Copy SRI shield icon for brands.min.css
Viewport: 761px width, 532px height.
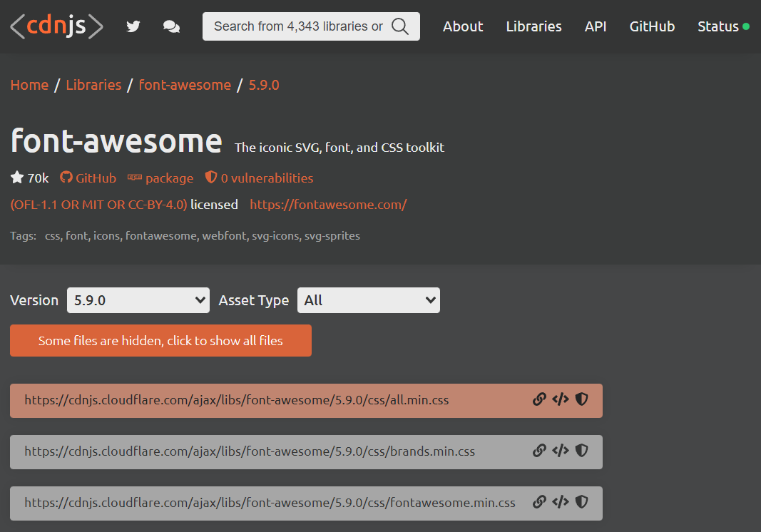point(581,451)
